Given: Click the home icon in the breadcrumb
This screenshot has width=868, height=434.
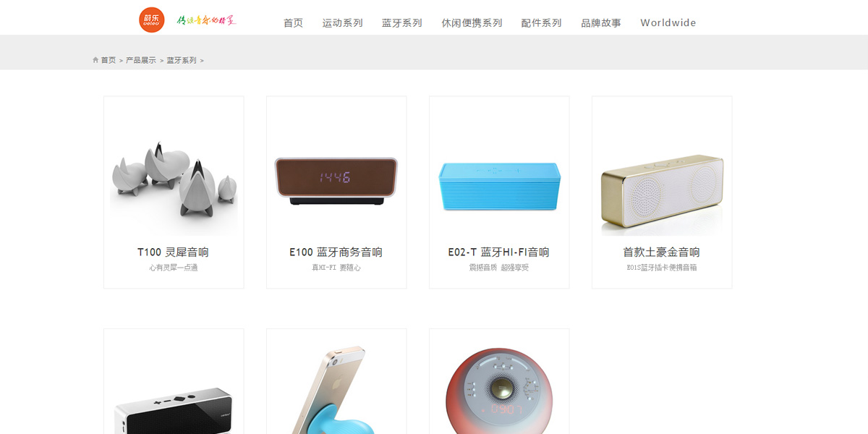Looking at the screenshot, I should point(95,60).
